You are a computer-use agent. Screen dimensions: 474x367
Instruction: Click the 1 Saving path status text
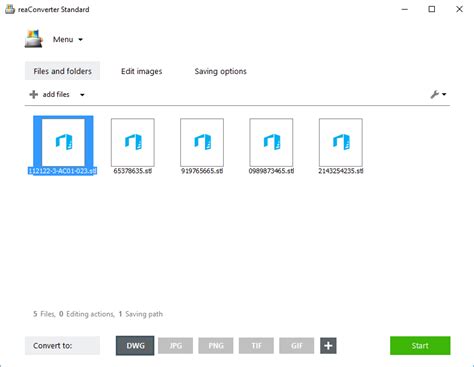coord(141,314)
